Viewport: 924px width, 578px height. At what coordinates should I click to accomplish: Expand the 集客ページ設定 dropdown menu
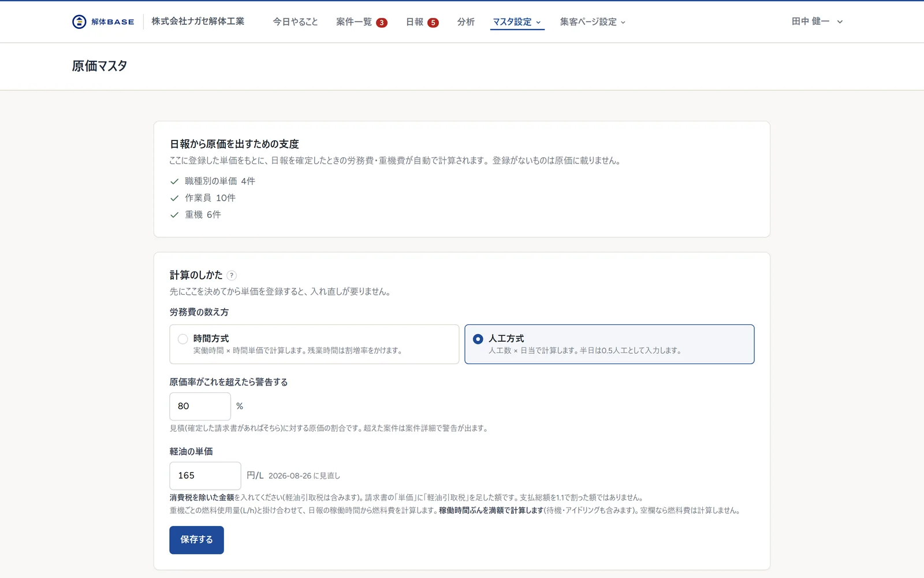[x=593, y=22]
